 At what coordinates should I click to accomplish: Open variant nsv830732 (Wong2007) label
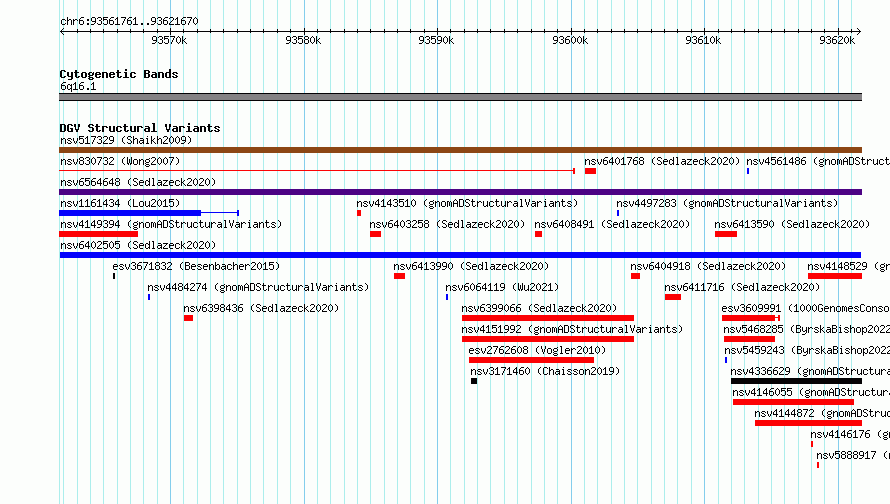point(120,161)
